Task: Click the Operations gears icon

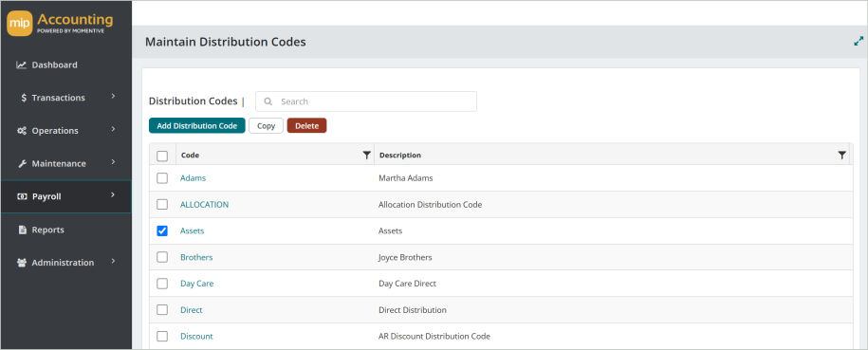Action: click(x=22, y=131)
